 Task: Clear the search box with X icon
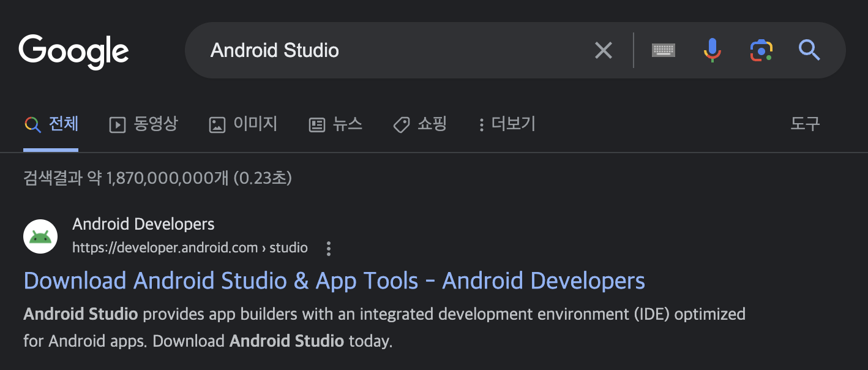click(604, 50)
